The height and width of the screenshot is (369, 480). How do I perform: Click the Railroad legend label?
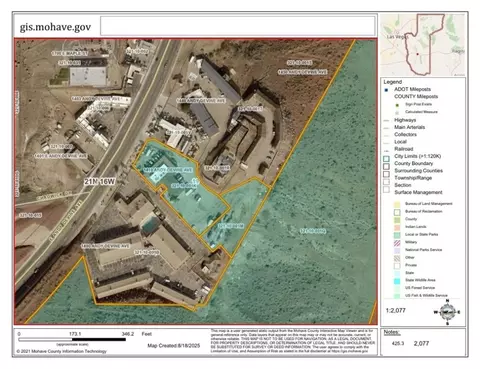coord(404,149)
